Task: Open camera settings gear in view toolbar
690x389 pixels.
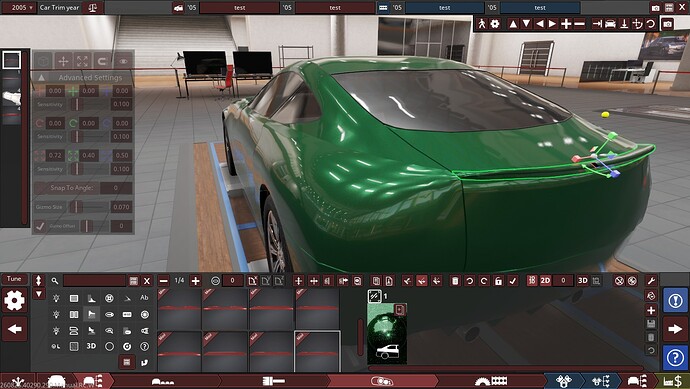Action: coord(495,24)
